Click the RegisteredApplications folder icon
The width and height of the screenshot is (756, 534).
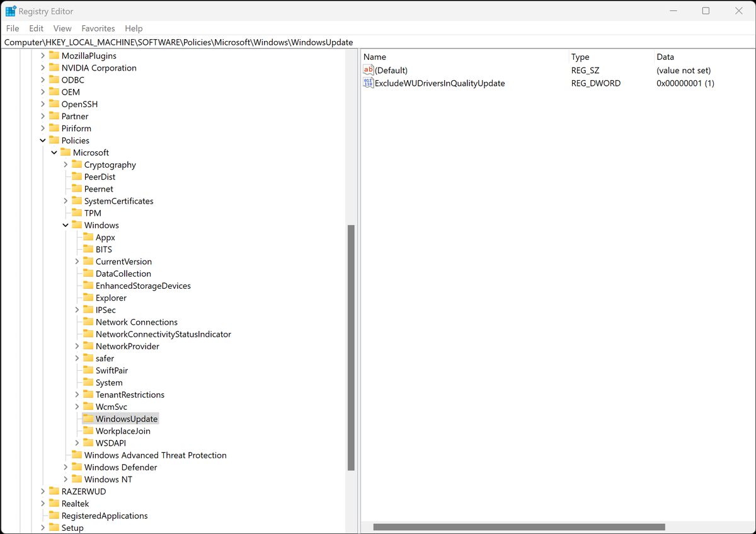[x=54, y=515]
